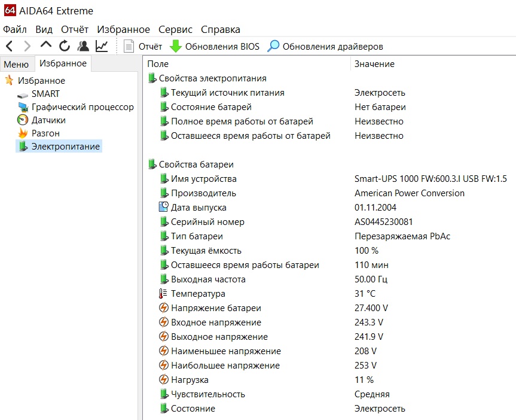Select SMART in the favorites tree
The width and height of the screenshot is (516, 420).
click(x=45, y=94)
